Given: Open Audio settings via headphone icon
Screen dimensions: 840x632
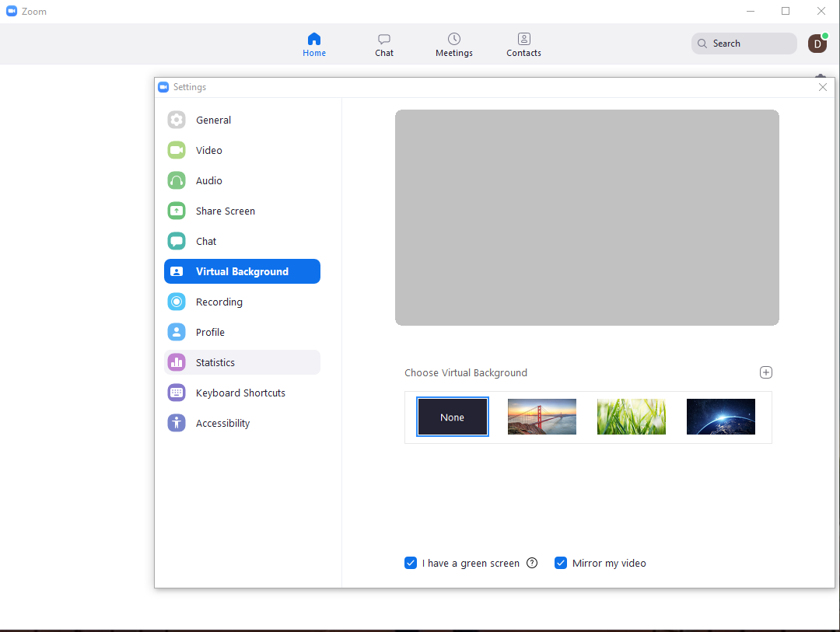Looking at the screenshot, I should (177, 180).
